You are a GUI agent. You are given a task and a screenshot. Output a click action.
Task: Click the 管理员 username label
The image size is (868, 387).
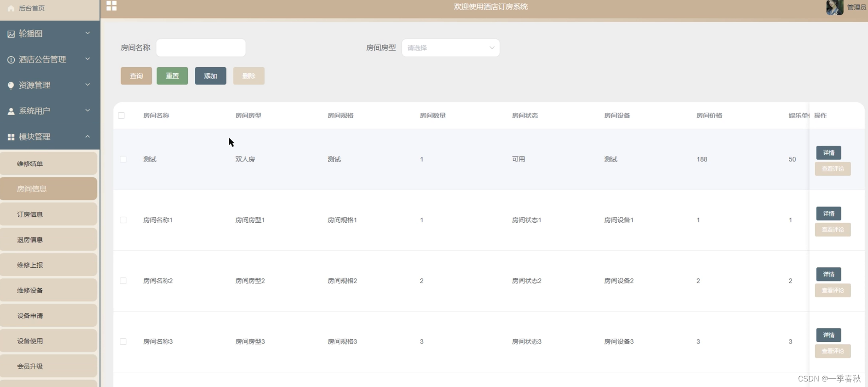coord(856,7)
